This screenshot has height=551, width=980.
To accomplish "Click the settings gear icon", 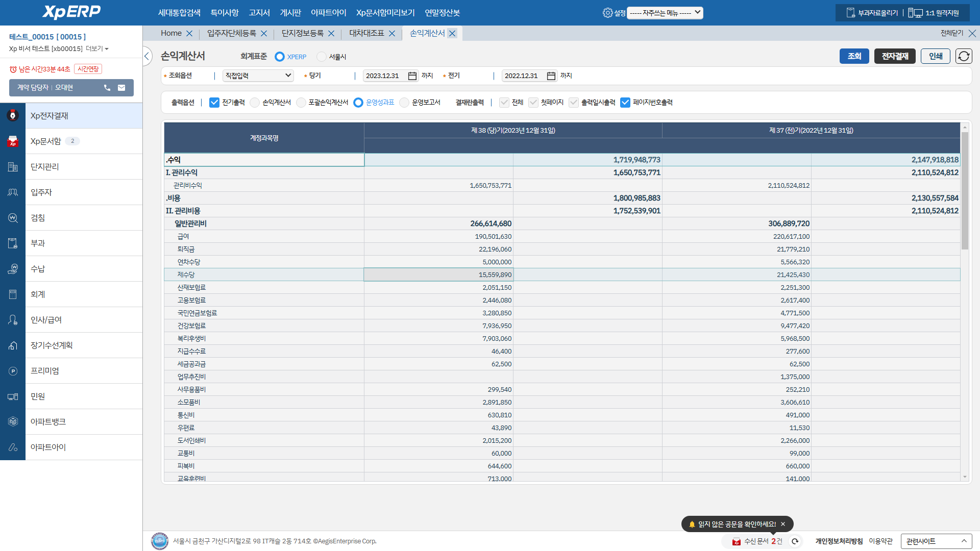I will pyautogui.click(x=607, y=13).
